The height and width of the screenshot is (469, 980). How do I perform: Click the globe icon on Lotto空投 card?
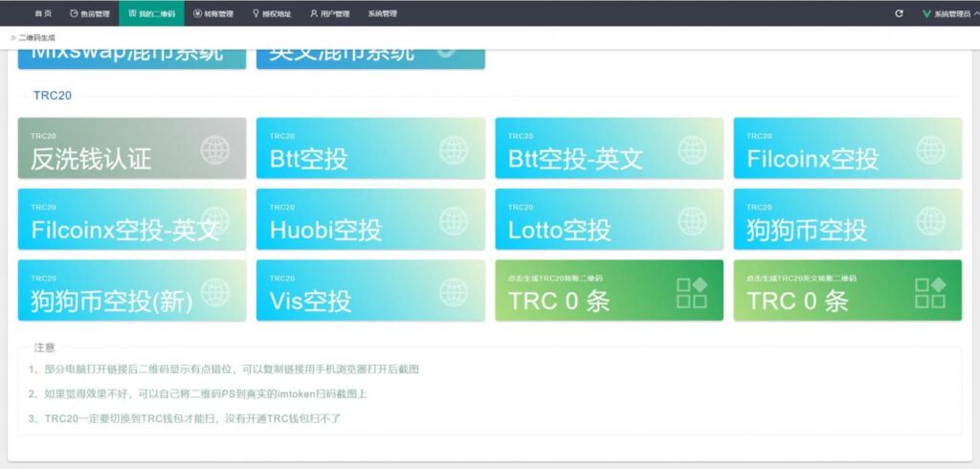pos(693,221)
